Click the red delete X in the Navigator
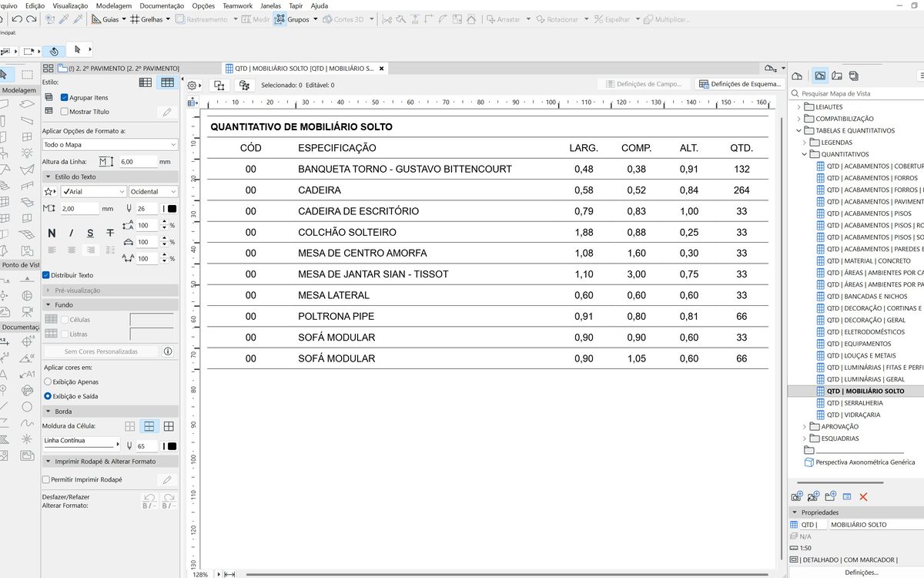 point(863,496)
